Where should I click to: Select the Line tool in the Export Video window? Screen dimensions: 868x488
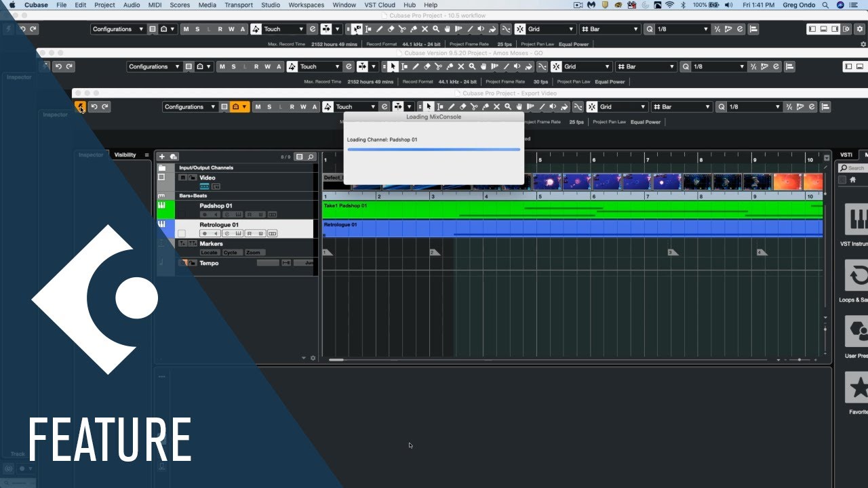pos(542,106)
